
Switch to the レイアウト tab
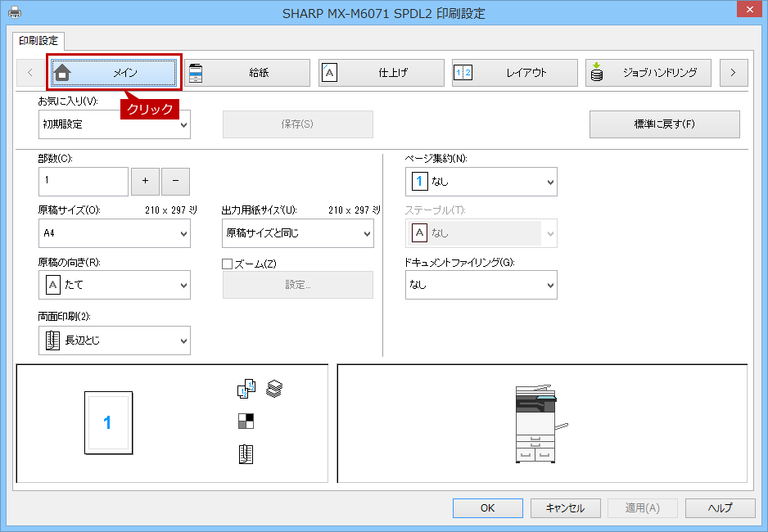point(515,73)
